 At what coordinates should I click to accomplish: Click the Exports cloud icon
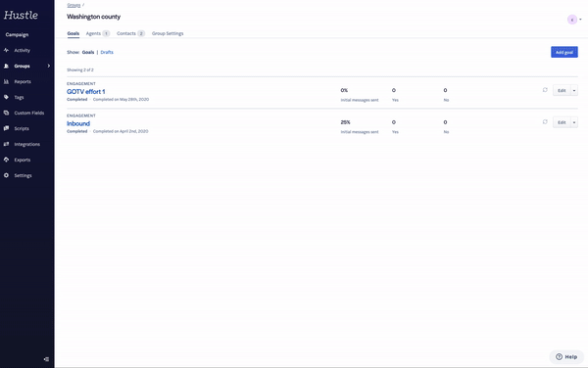(x=7, y=160)
